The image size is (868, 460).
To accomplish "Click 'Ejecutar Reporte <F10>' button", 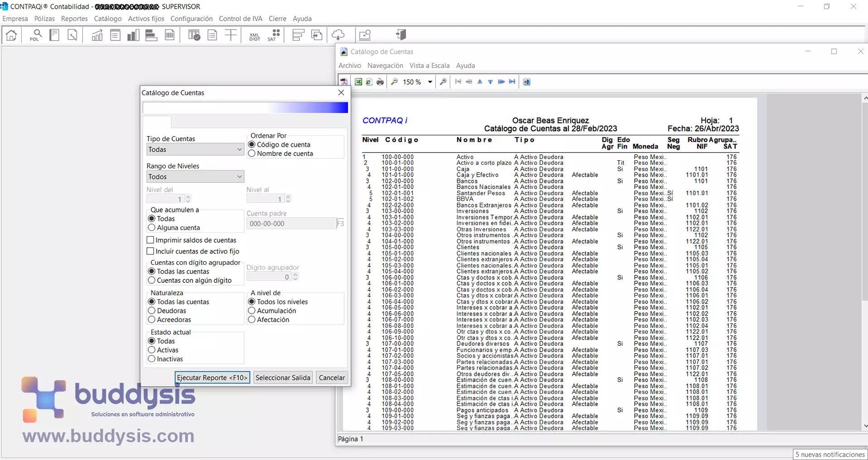I will pyautogui.click(x=212, y=378).
